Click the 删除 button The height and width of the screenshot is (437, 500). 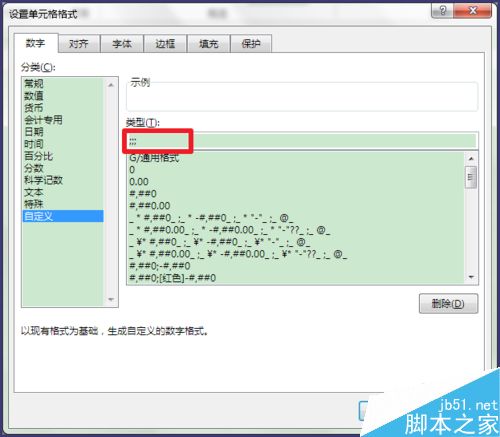click(x=448, y=304)
